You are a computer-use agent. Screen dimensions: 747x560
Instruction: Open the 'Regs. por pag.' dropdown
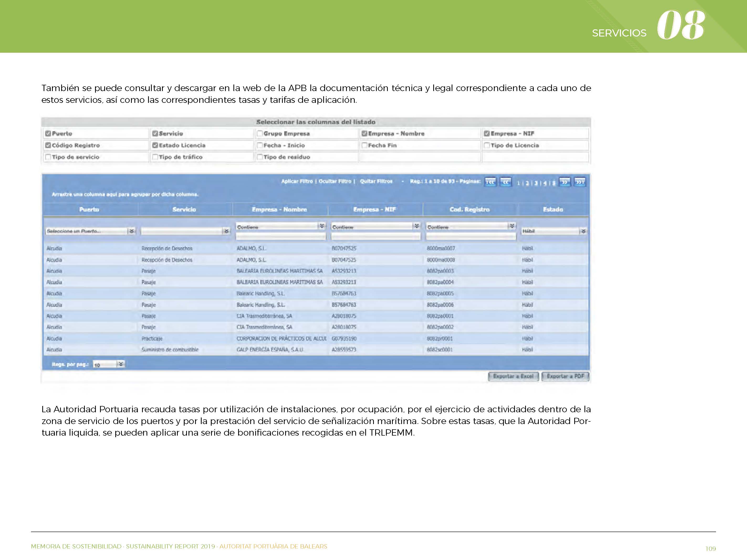[109, 364]
